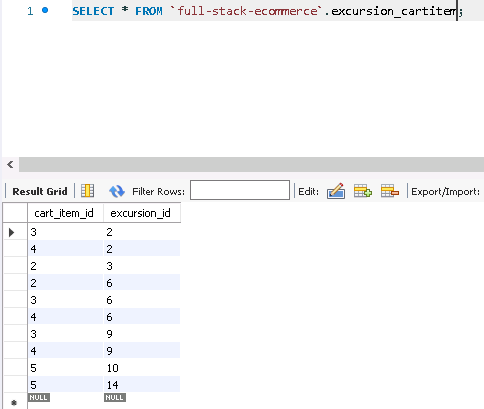
Task: Select the excursion_id cell with value 14
Action: [x=142, y=385]
